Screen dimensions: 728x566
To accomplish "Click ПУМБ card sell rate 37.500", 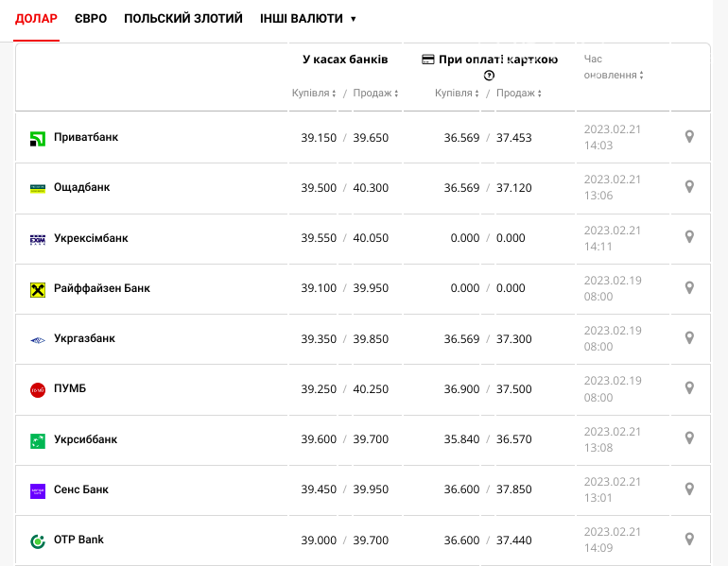I will click(514, 389).
